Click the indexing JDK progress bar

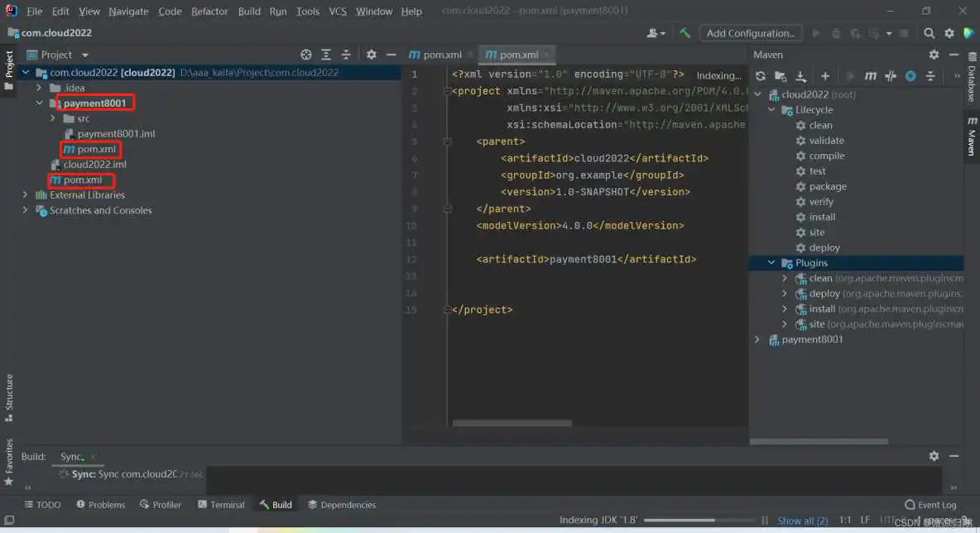tap(699, 521)
